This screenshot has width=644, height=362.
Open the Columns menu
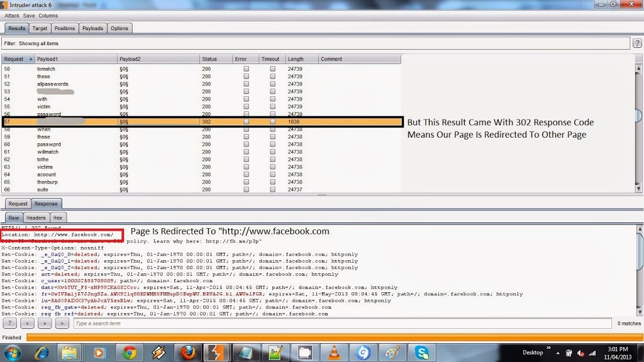click(x=48, y=16)
